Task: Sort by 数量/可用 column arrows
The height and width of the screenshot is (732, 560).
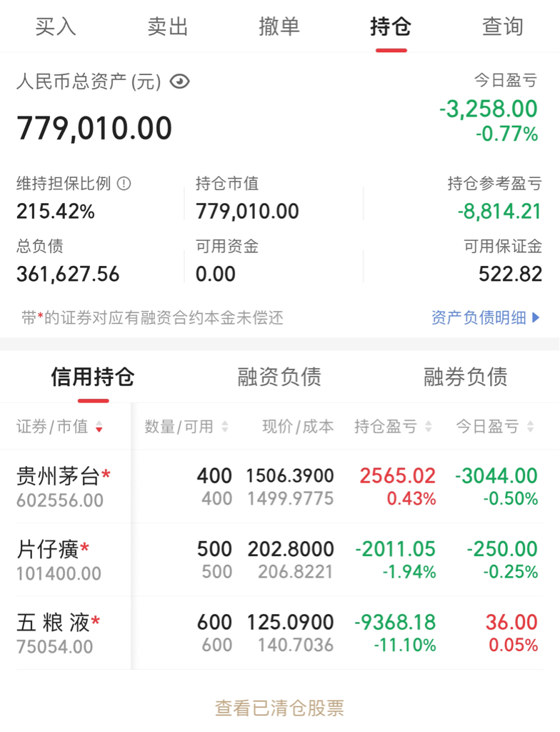Action: (225, 427)
